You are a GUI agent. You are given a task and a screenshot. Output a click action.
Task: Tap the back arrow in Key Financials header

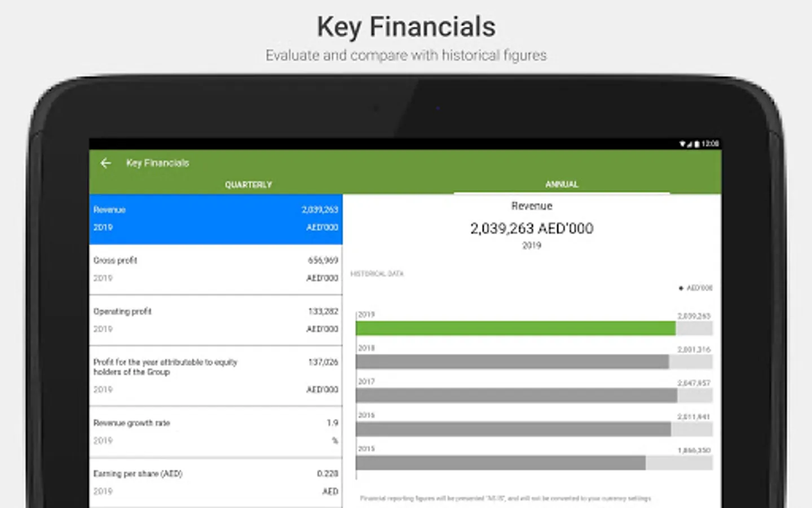pyautogui.click(x=105, y=163)
